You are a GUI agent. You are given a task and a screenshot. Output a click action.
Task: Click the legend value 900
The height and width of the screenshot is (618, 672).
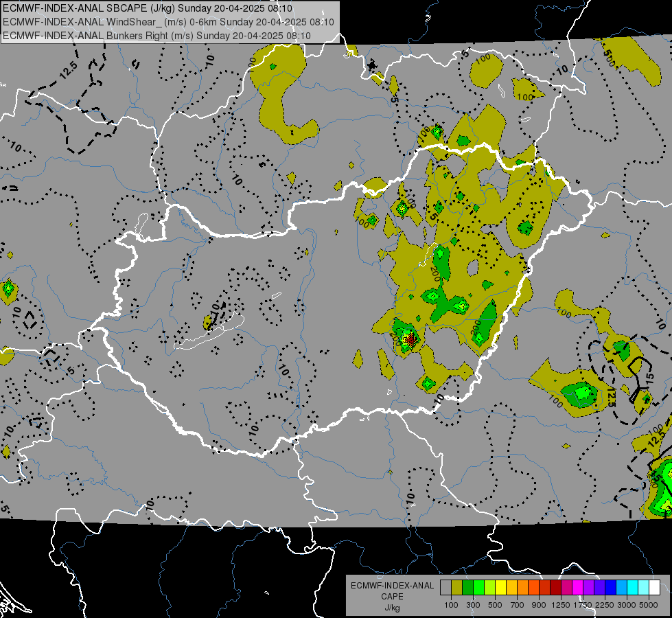(x=539, y=605)
